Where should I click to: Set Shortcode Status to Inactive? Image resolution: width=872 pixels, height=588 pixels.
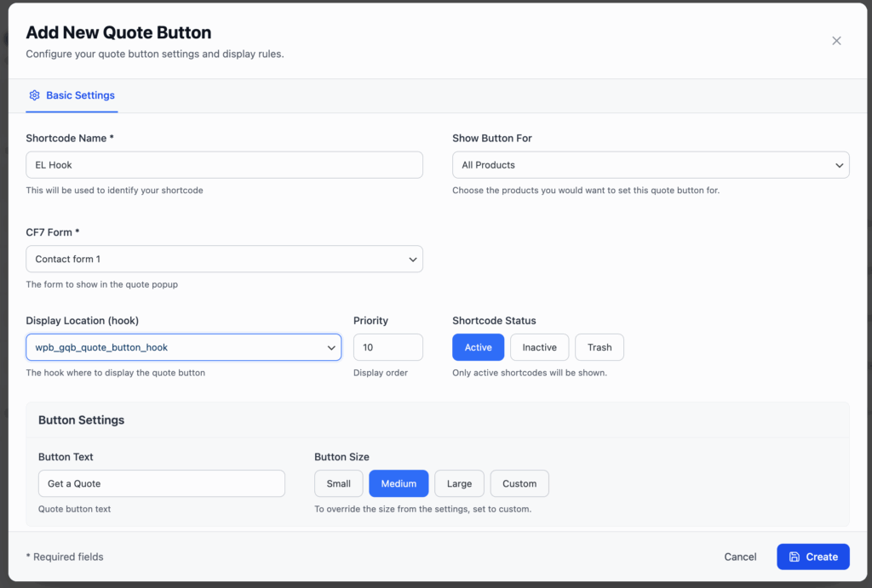click(539, 347)
